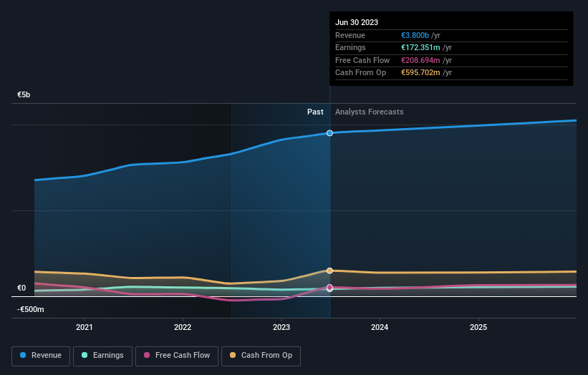Select the Cash From Op data point marker
This screenshot has width=588, height=375.
pyautogui.click(x=329, y=271)
